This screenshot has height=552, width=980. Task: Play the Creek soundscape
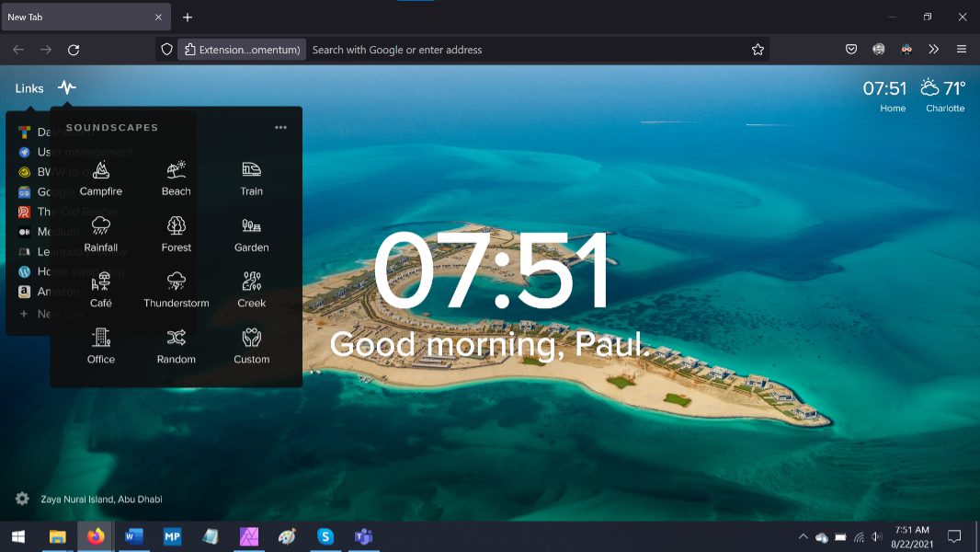[x=251, y=291]
